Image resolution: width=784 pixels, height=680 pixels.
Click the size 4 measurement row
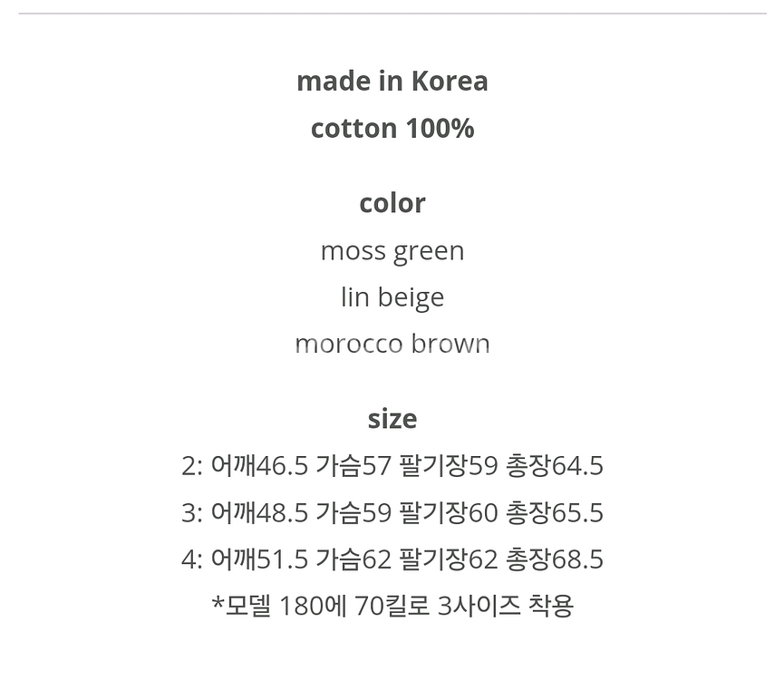pyautogui.click(x=392, y=559)
